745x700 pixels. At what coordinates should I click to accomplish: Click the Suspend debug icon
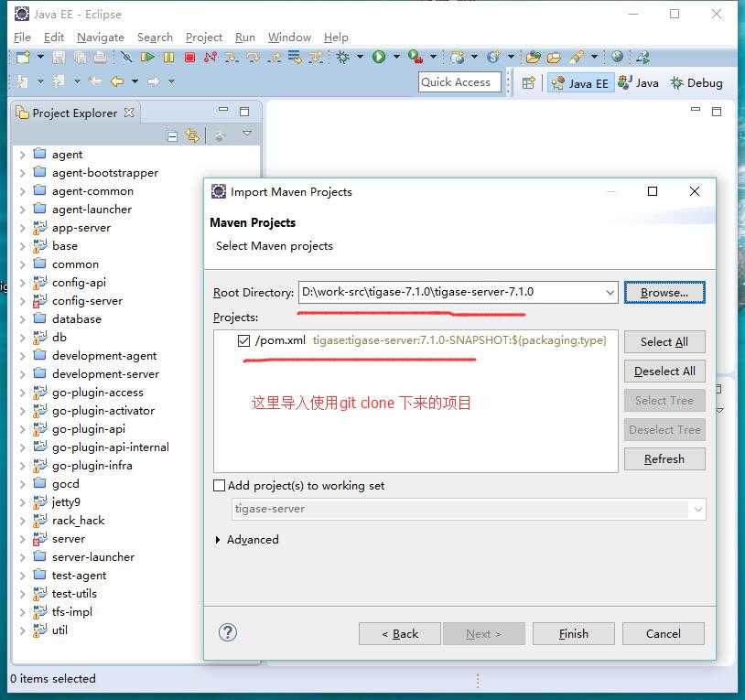pyautogui.click(x=168, y=58)
